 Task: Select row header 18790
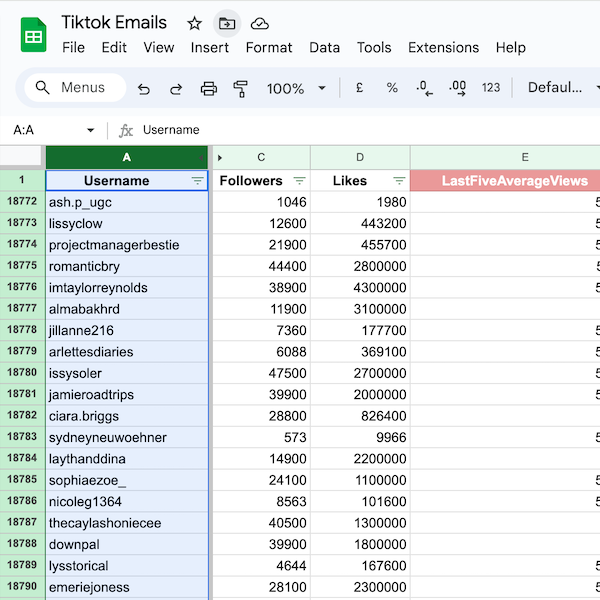click(x=22, y=587)
